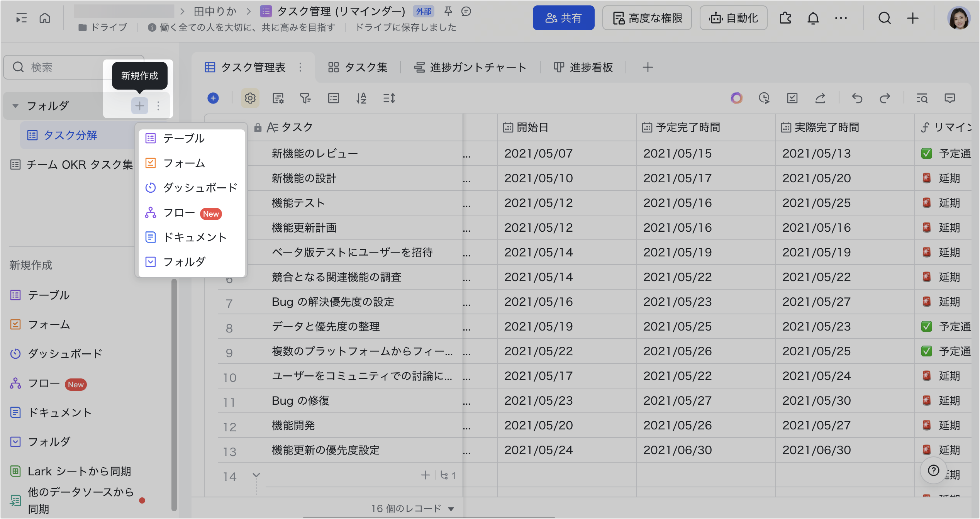Click the help question mark button
Image resolution: width=980 pixels, height=519 pixels.
pos(933,470)
